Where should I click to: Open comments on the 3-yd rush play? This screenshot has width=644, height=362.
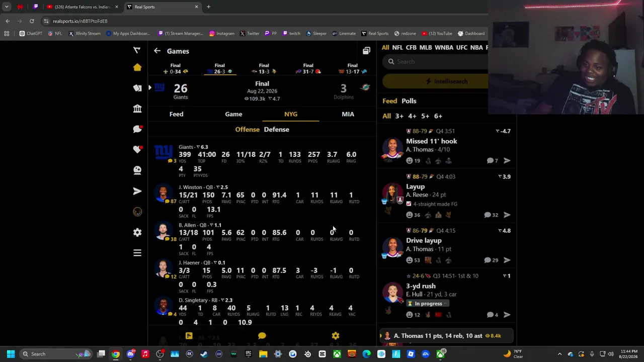pos(492,315)
